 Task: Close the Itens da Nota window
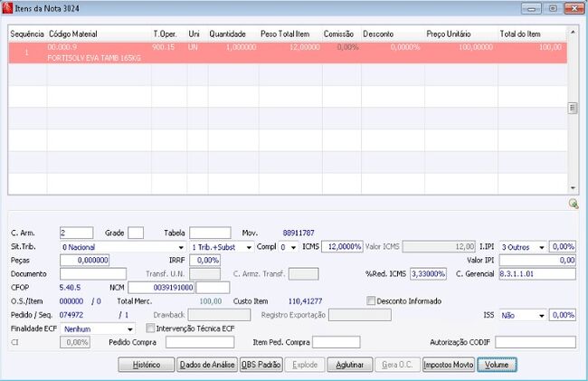coord(574,8)
